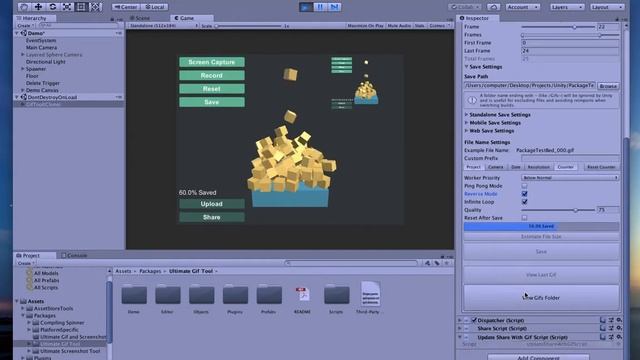
Task: Adjust the Quality slider
Action: (x=558, y=210)
